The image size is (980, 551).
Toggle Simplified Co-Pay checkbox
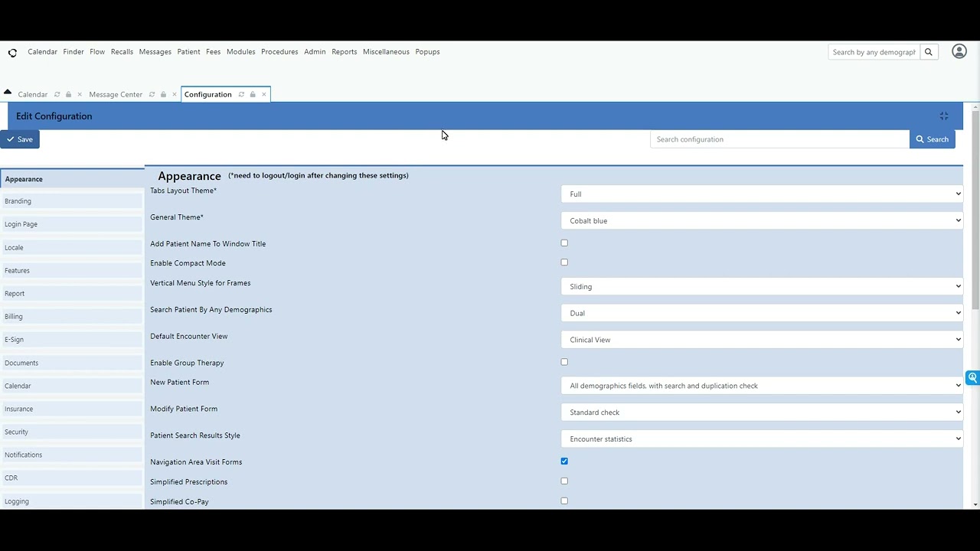(x=564, y=501)
